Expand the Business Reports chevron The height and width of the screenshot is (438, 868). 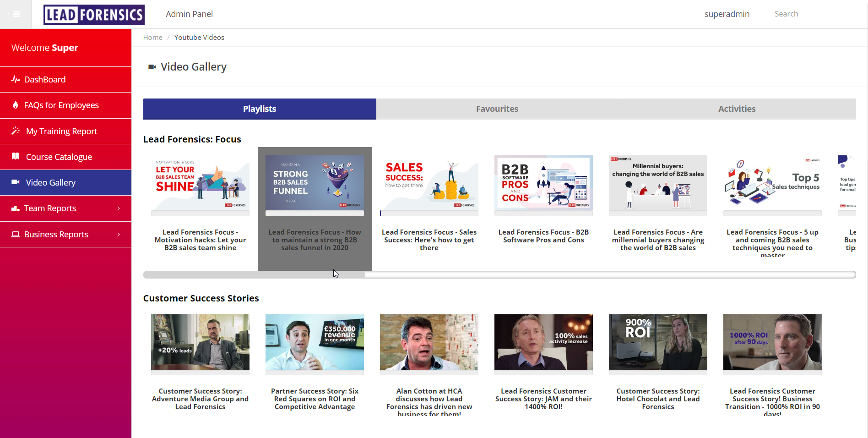pos(119,234)
